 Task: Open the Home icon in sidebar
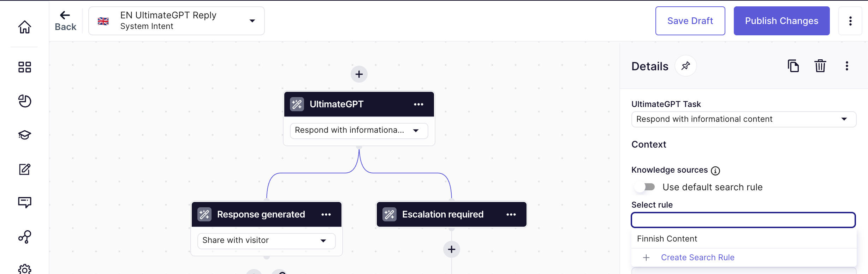point(25,27)
